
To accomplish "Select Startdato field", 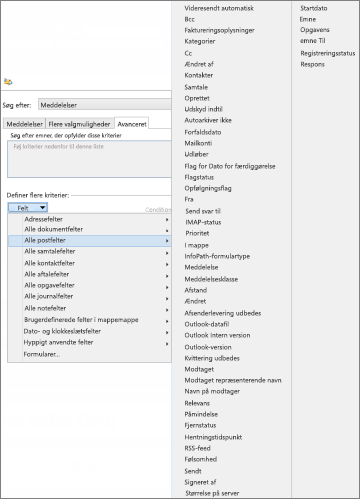I will tap(314, 8).
